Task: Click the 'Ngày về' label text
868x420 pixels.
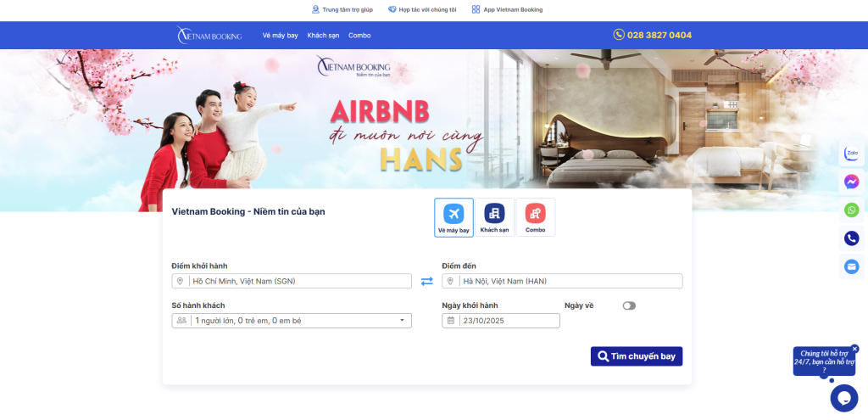Action: coord(579,305)
